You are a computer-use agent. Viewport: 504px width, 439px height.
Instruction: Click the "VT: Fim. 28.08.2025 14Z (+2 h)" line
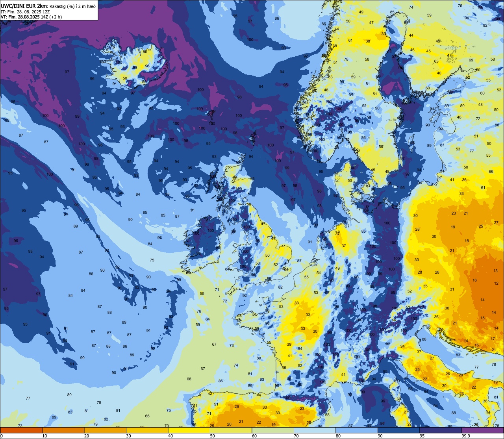tap(31, 17)
